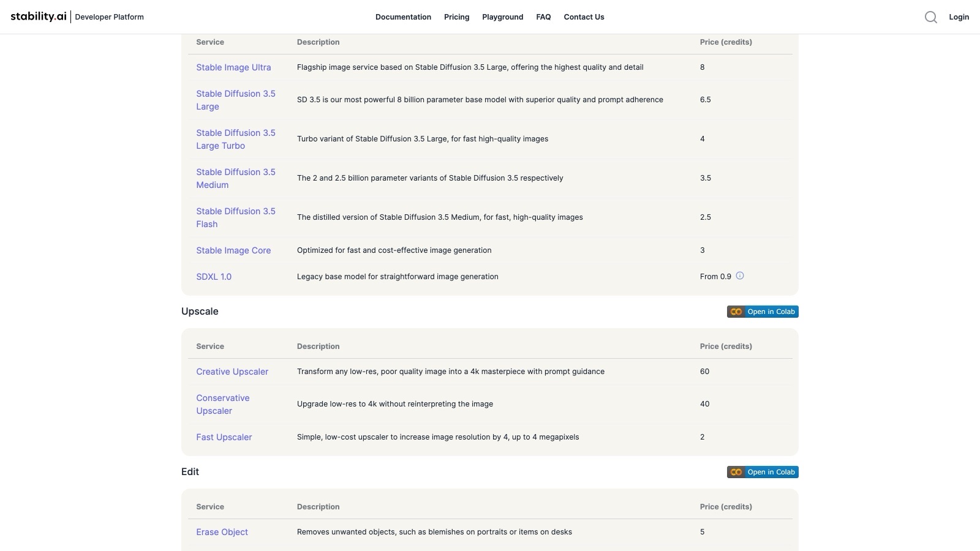Click the Stable Image Ultra price 8
The height and width of the screenshot is (551, 980).
703,67
